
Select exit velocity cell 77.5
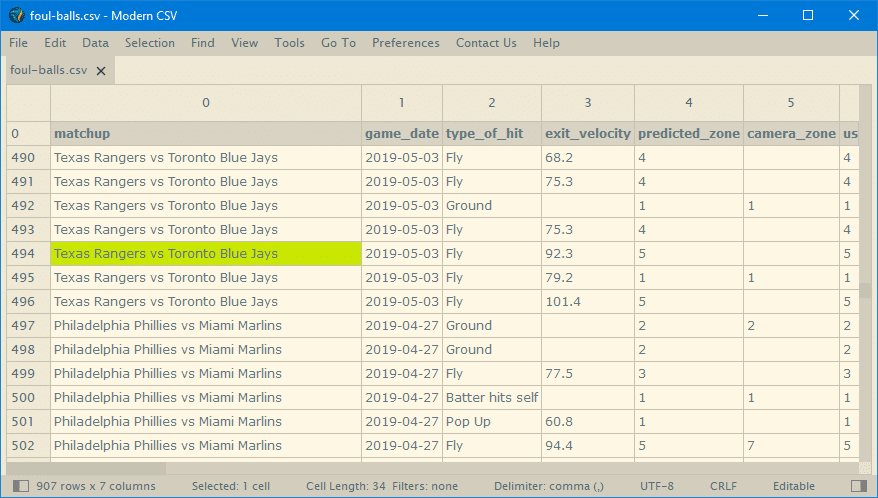pos(588,374)
